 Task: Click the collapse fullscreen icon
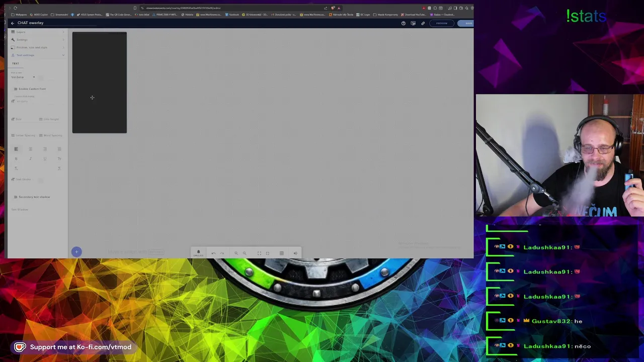(268, 253)
